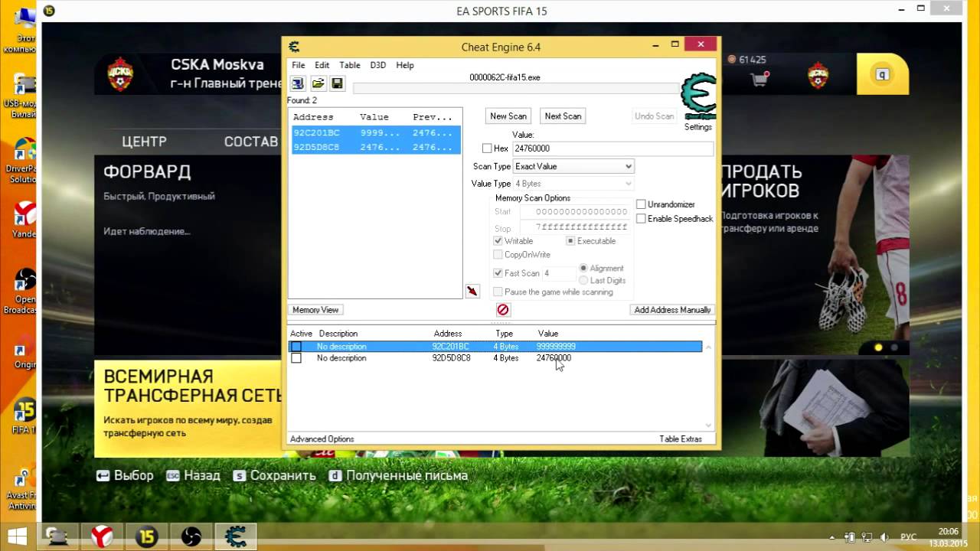Screen dimensions: 980x551
Task: Show hidden system tray icons arrow
Action: coord(832,536)
